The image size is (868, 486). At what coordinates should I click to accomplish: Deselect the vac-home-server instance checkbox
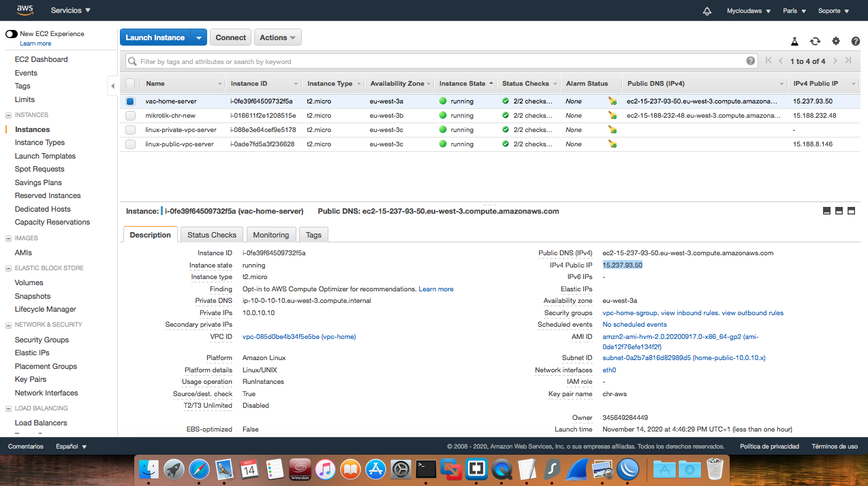click(x=129, y=101)
